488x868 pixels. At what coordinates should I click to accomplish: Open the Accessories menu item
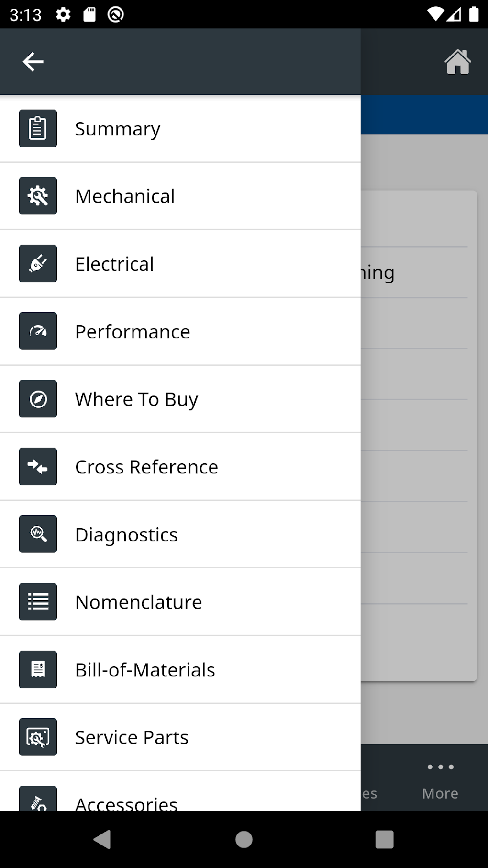(126, 802)
